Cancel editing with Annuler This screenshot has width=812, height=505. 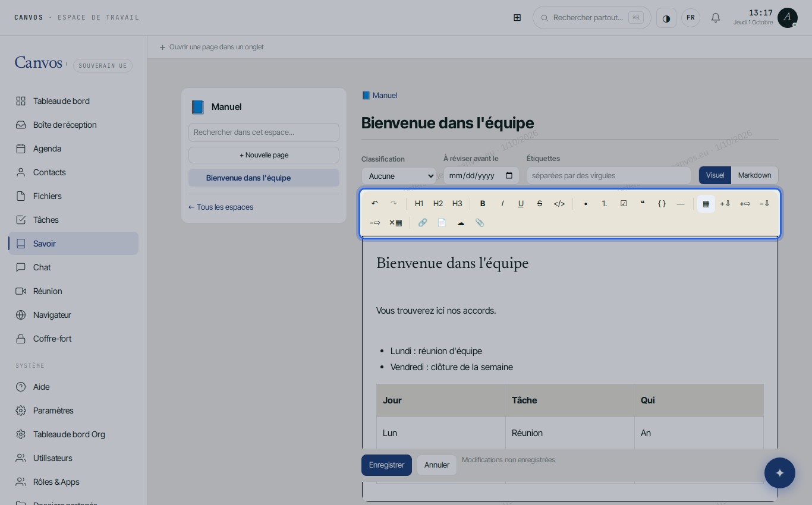tap(437, 465)
